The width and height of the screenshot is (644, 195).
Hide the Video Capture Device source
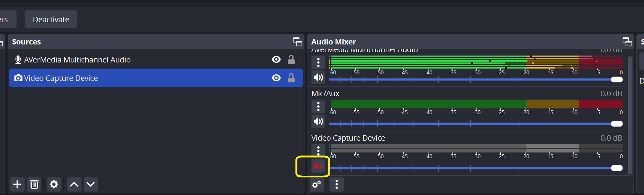[x=276, y=78]
